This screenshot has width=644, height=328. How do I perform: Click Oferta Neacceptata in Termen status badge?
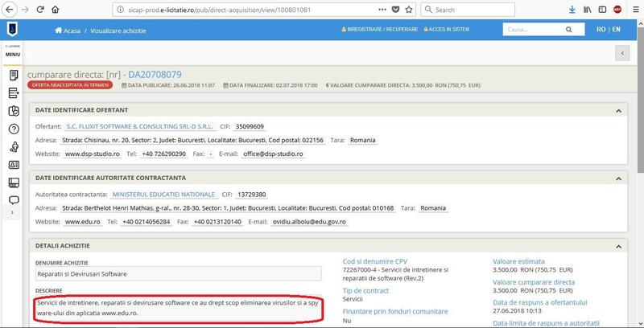click(70, 85)
